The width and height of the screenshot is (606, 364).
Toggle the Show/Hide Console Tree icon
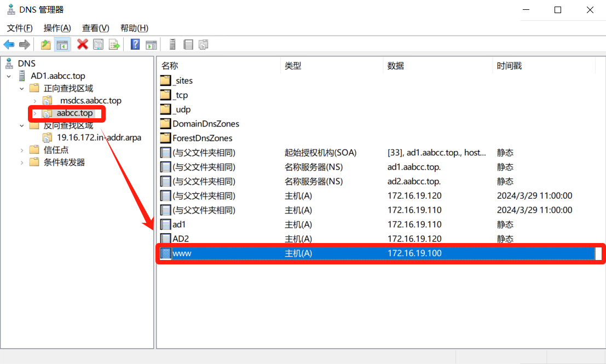[x=62, y=44]
